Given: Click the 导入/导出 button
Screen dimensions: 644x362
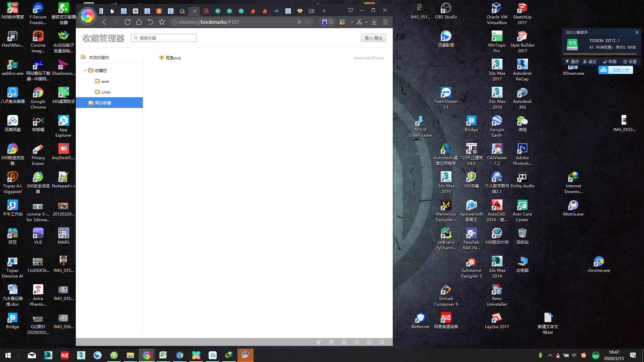Looking at the screenshot, I should (x=373, y=38).
